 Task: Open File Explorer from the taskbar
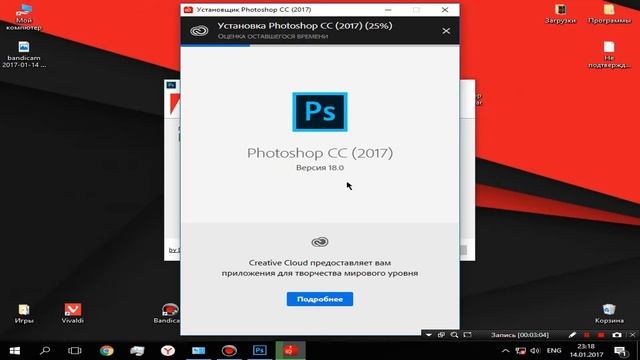[198, 351]
